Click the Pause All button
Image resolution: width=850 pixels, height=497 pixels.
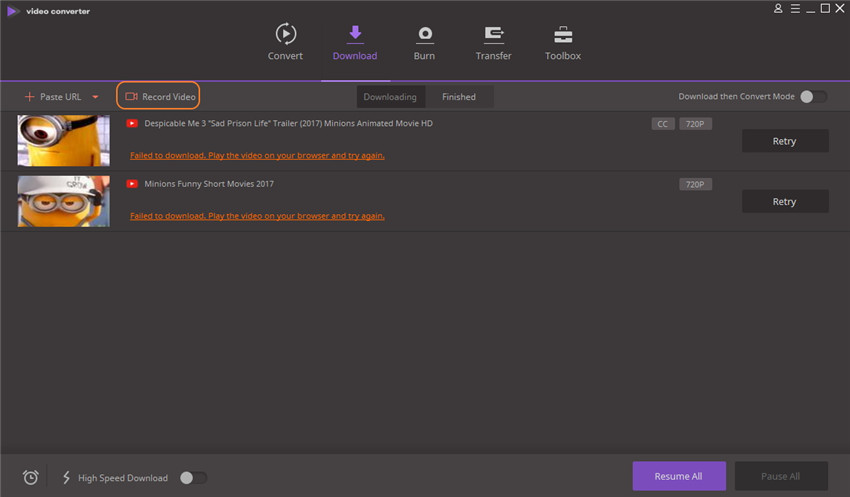[781, 476]
